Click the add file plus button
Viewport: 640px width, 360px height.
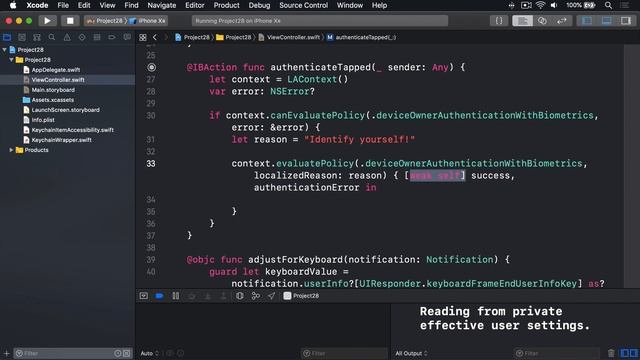click(7, 353)
